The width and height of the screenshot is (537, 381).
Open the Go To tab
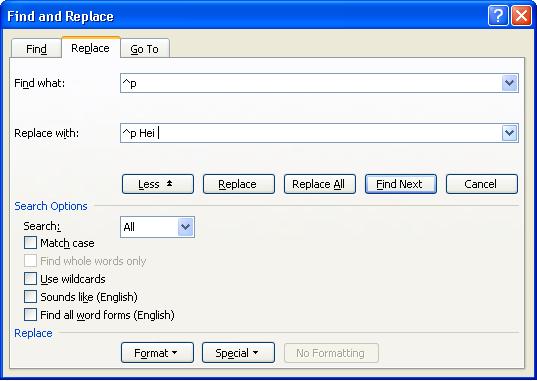145,49
